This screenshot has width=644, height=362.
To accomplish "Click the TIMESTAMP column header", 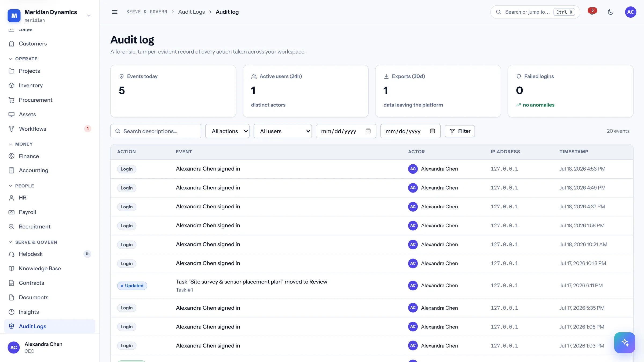I will [574, 152].
